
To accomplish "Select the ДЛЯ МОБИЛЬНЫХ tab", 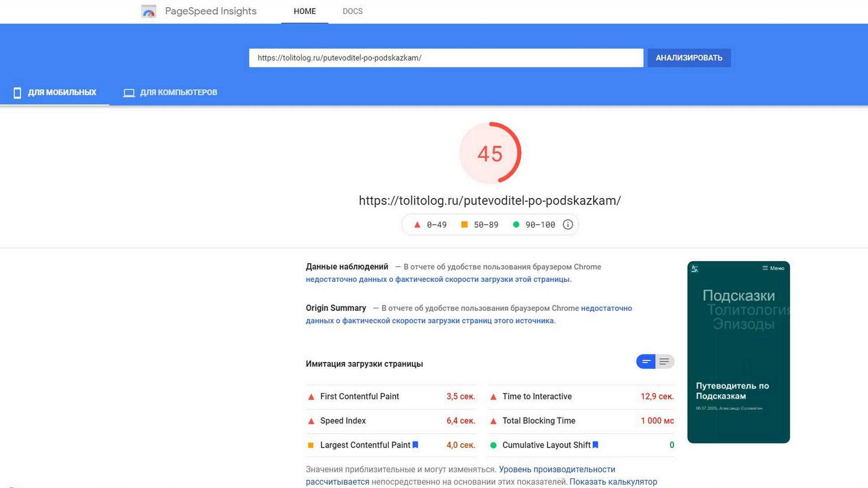I will tap(55, 93).
